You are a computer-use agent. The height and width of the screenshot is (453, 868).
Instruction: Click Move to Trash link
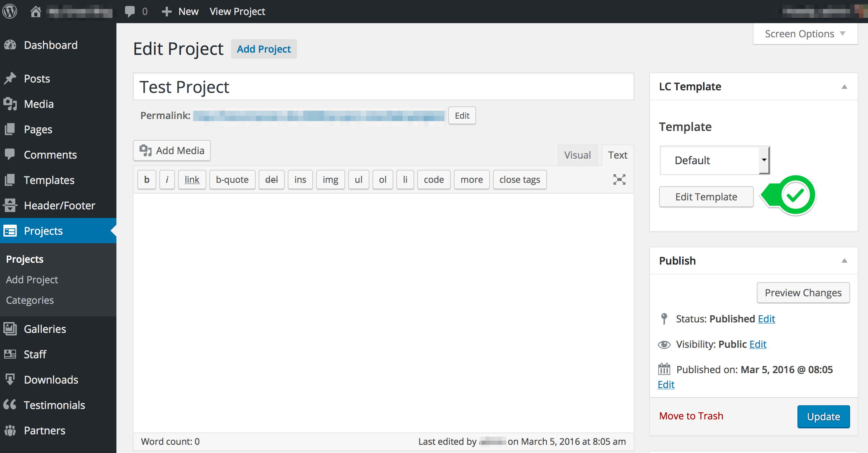point(691,416)
